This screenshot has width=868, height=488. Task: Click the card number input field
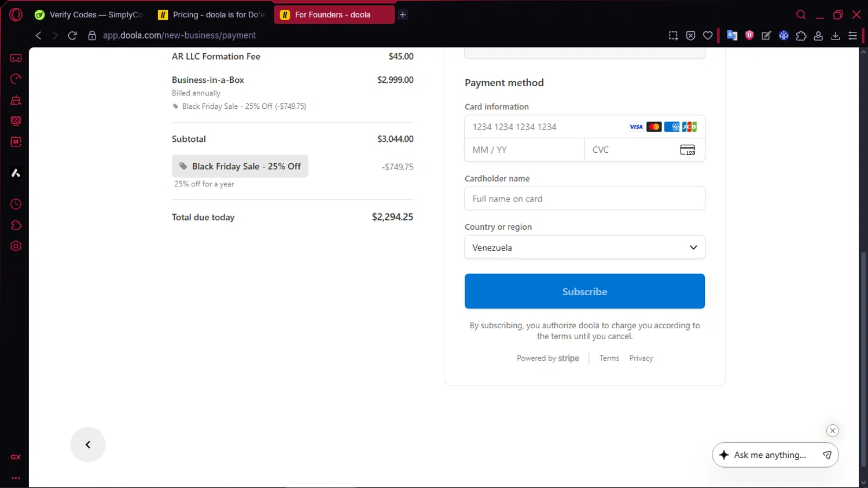584,127
